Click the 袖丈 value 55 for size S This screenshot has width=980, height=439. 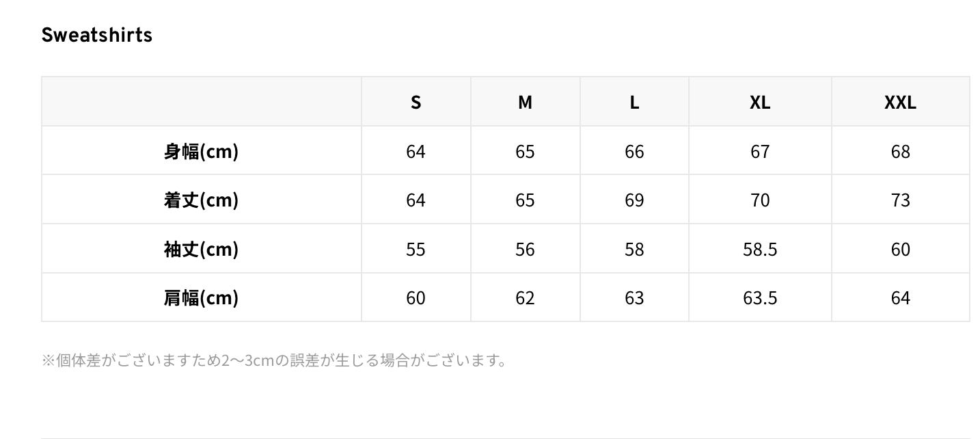[x=416, y=249]
